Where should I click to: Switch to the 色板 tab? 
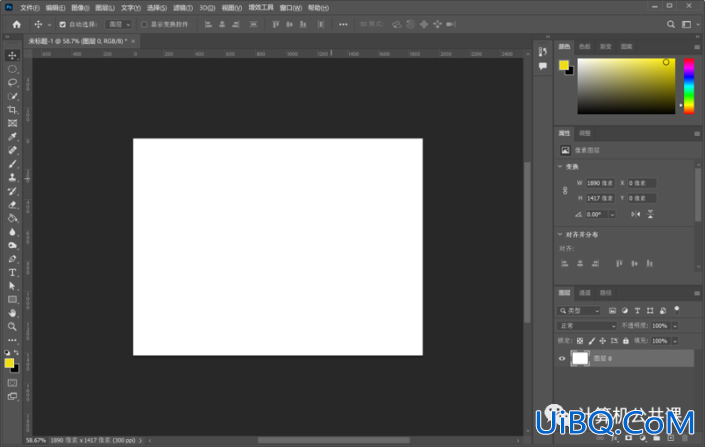[x=585, y=46]
